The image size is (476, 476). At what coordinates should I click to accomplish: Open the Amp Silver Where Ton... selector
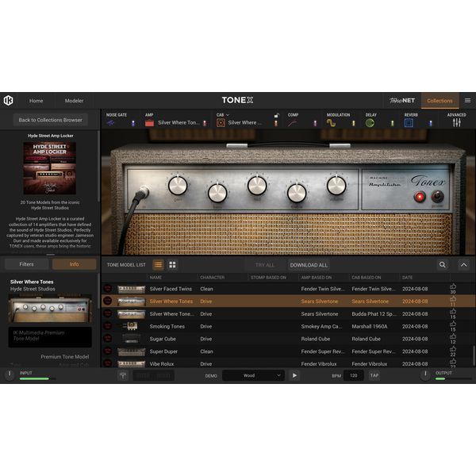(178, 123)
